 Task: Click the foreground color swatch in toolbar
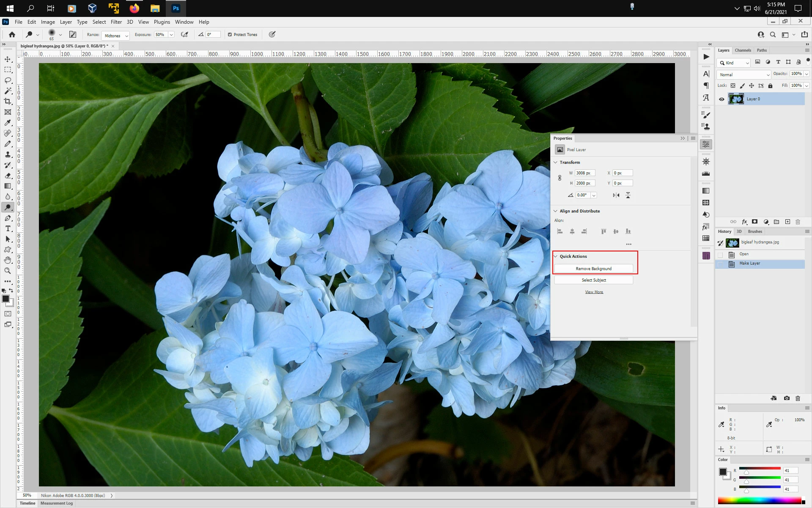click(6, 299)
